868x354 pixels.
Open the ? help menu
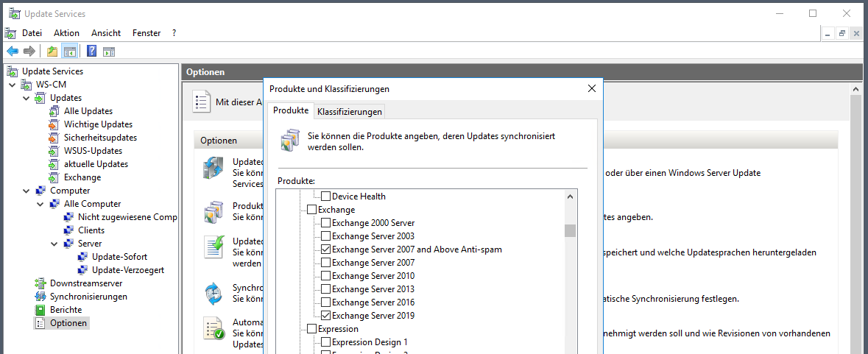(174, 33)
